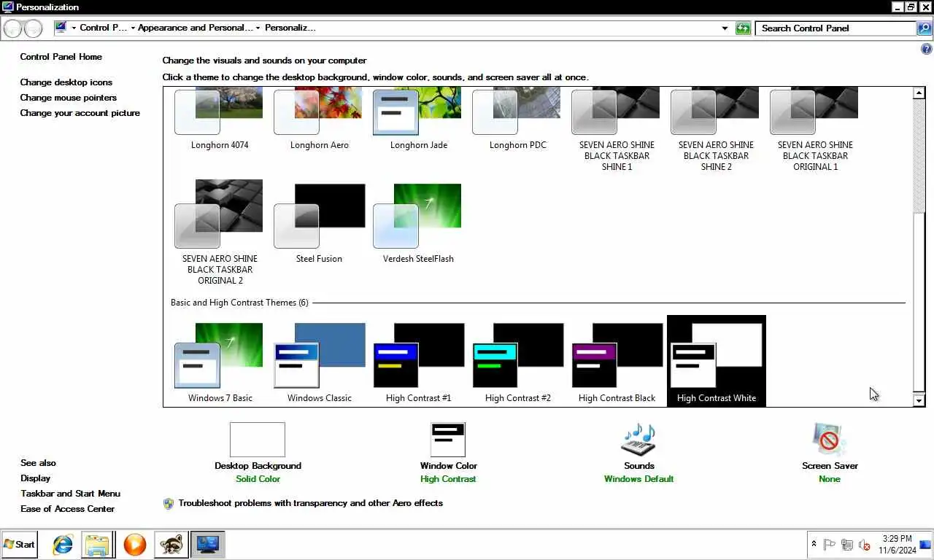The width and height of the screenshot is (934, 560).
Task: Open Windows Media Player from taskbar
Action: pos(135,545)
